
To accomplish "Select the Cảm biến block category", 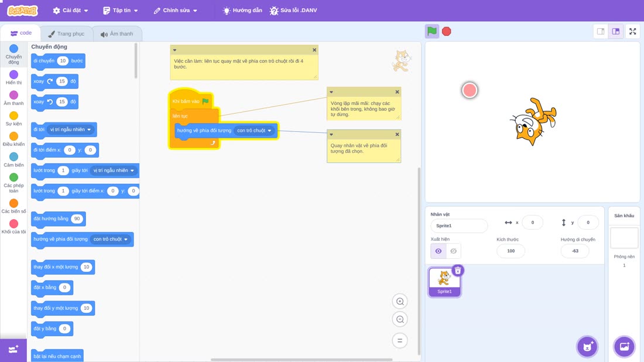I will pyautogui.click(x=13, y=160).
